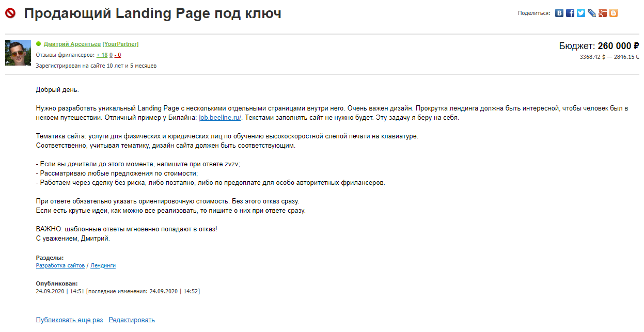Share the project on Blogger
644x332 pixels.
pos(614,13)
